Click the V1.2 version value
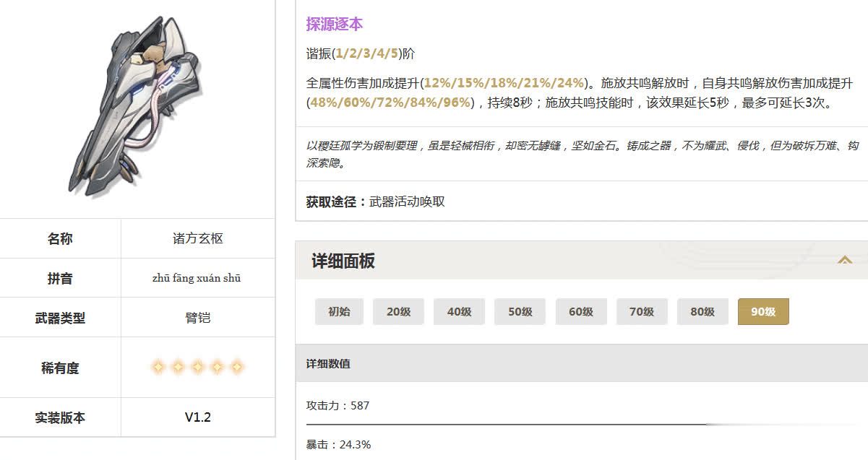The height and width of the screenshot is (460, 868). click(x=197, y=417)
